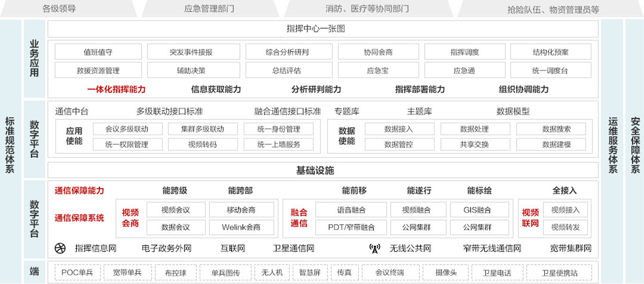Choose the 语音融合 box
Viewport: 644px width, 284px height.
click(351, 210)
